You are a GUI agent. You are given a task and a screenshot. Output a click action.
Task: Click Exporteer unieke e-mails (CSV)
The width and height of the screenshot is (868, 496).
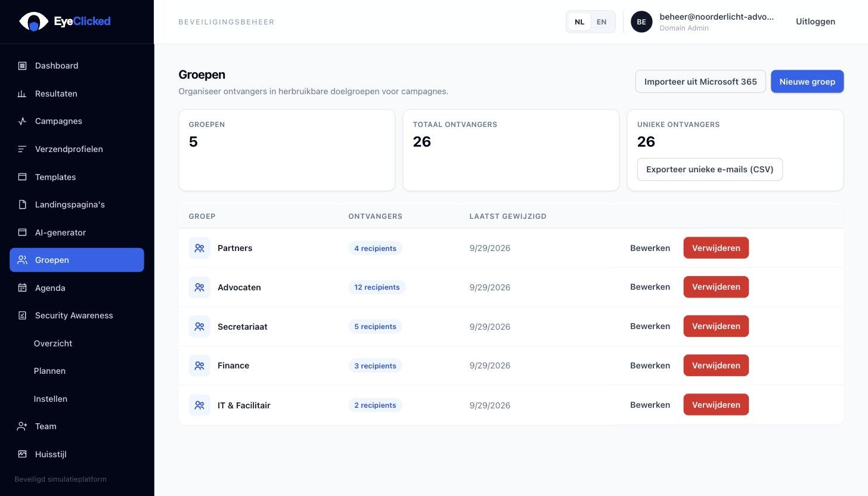tap(709, 169)
